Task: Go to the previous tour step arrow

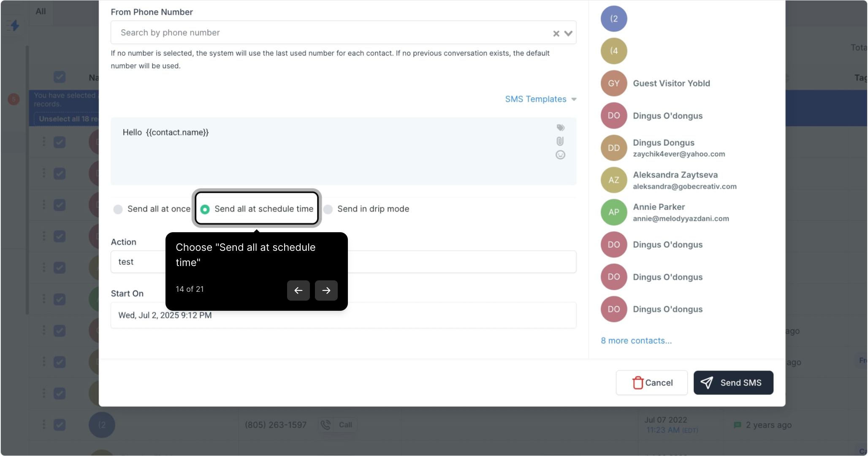Action: coord(298,290)
